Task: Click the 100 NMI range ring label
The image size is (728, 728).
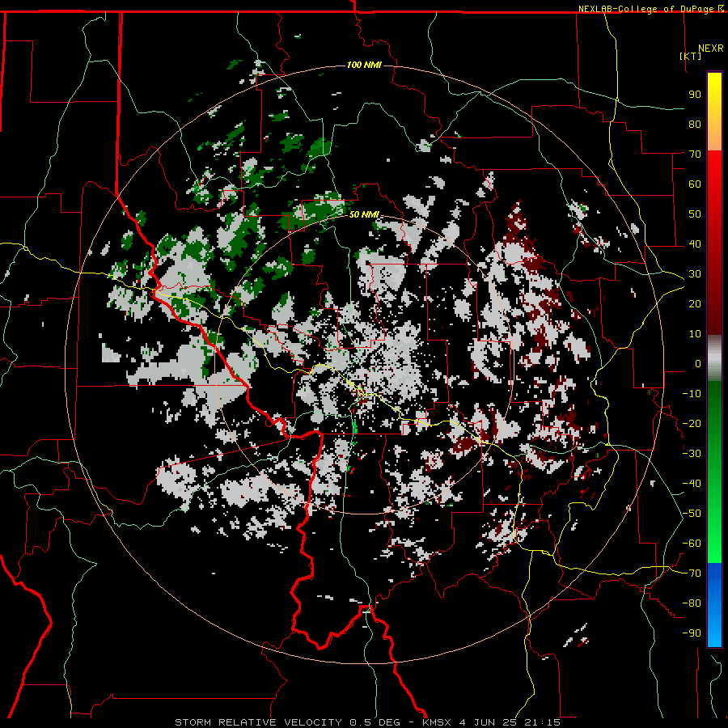Action: (x=364, y=65)
